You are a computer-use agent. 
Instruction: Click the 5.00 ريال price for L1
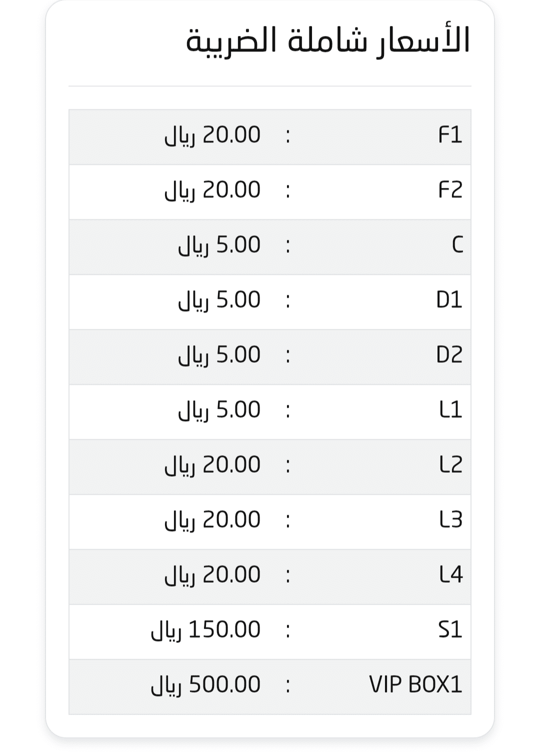(219, 410)
